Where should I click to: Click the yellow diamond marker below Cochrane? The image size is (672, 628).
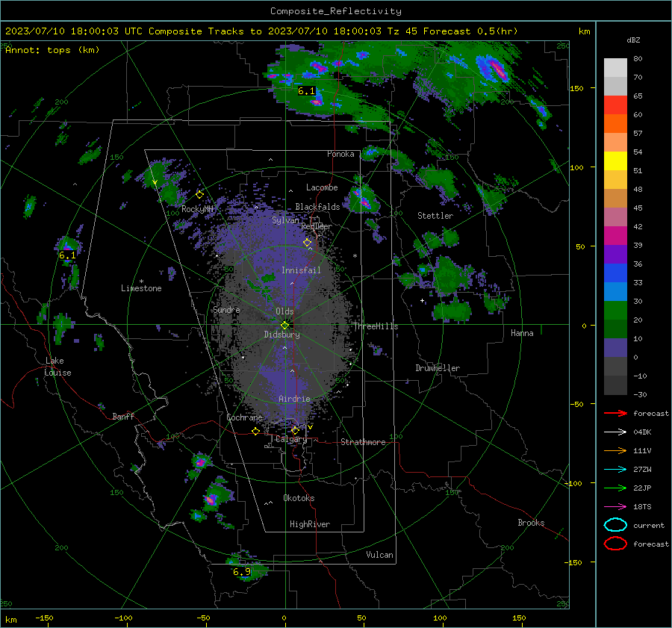tap(256, 431)
